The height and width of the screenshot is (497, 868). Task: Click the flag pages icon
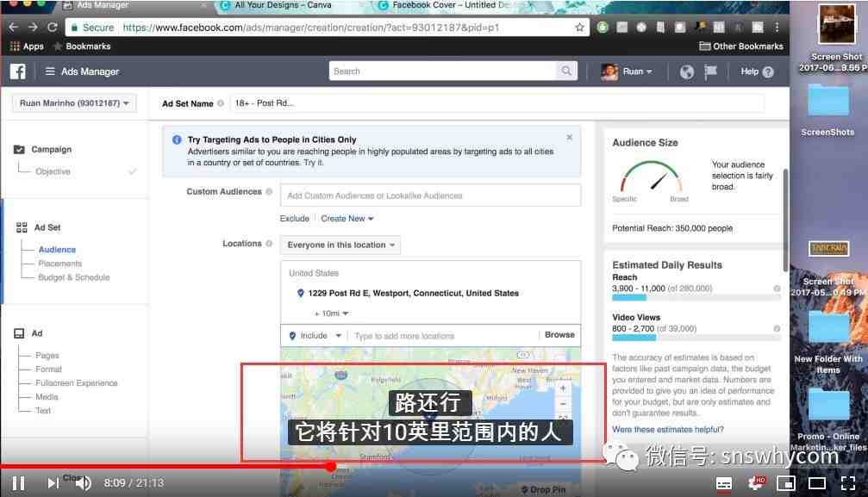coord(711,72)
